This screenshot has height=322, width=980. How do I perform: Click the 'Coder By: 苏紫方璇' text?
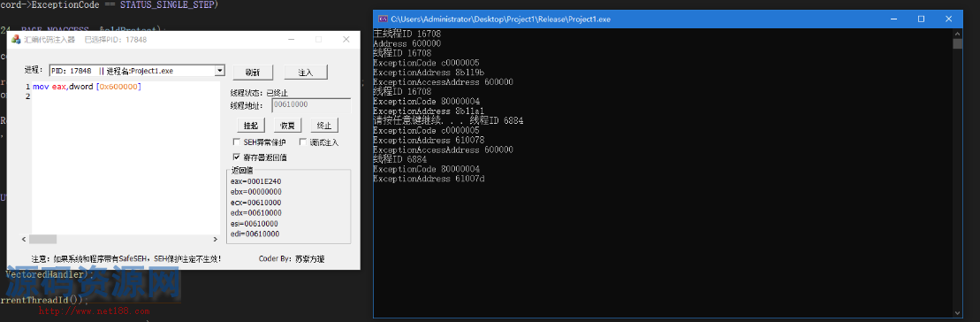click(x=292, y=258)
